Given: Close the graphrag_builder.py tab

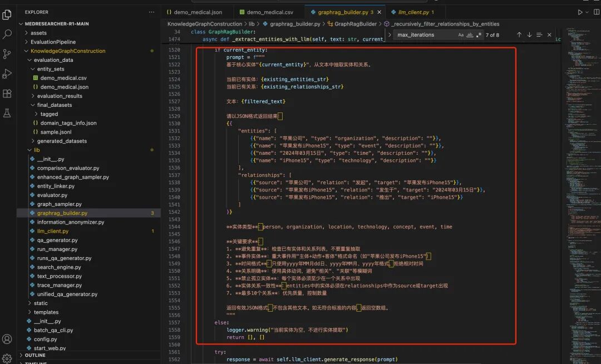Looking at the screenshot, I should coord(379,12).
